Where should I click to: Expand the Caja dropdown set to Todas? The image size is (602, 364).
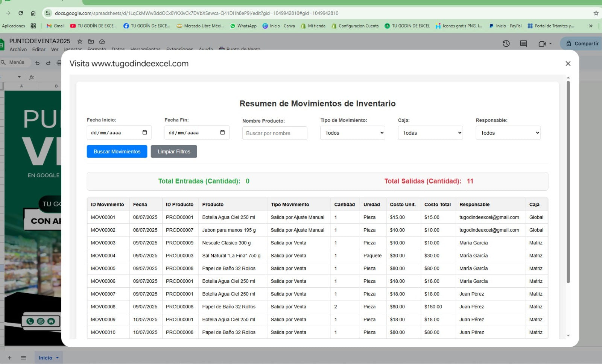point(430,133)
